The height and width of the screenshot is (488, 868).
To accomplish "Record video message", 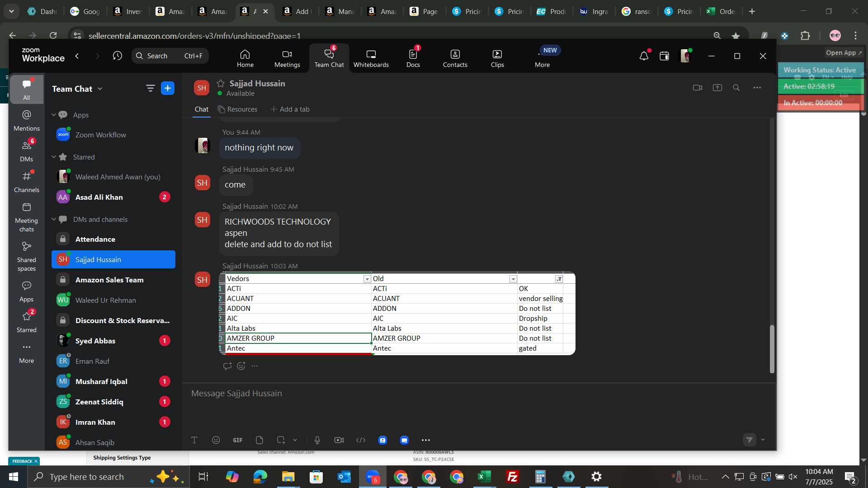I will pyautogui.click(x=339, y=440).
